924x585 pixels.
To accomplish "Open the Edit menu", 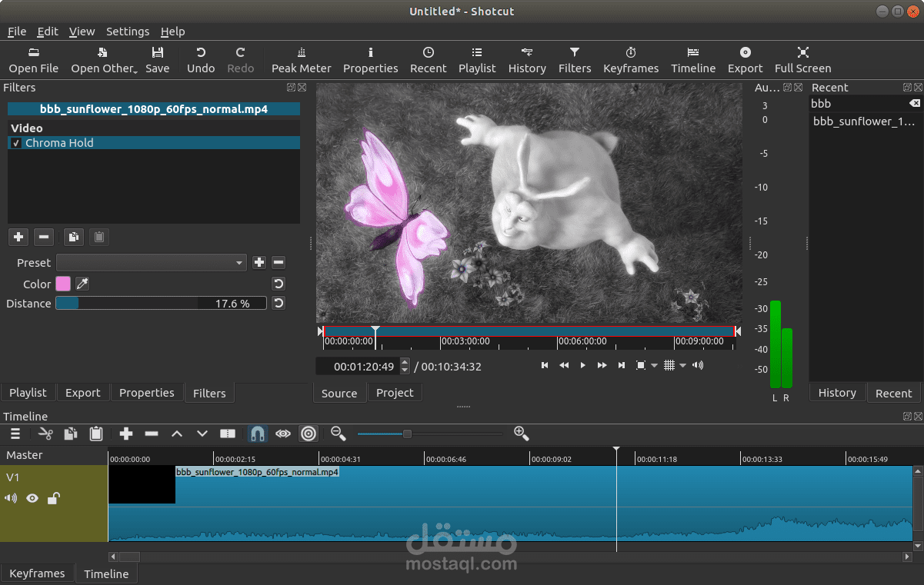I will tap(48, 32).
